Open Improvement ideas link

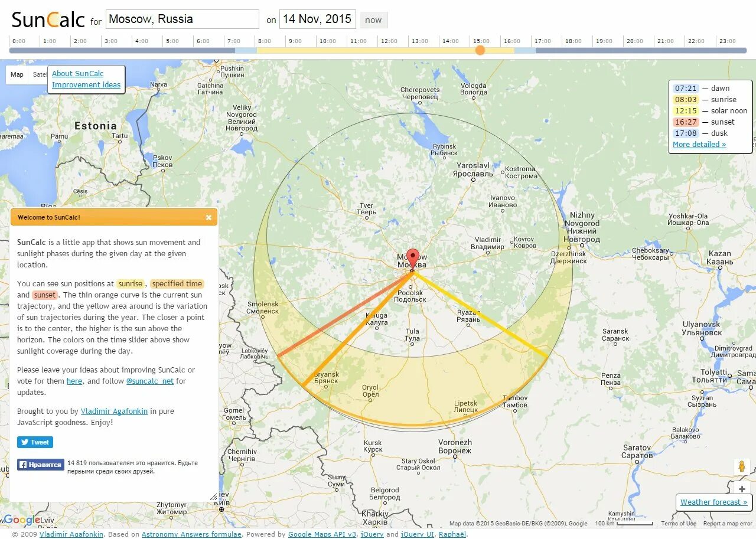(86, 85)
